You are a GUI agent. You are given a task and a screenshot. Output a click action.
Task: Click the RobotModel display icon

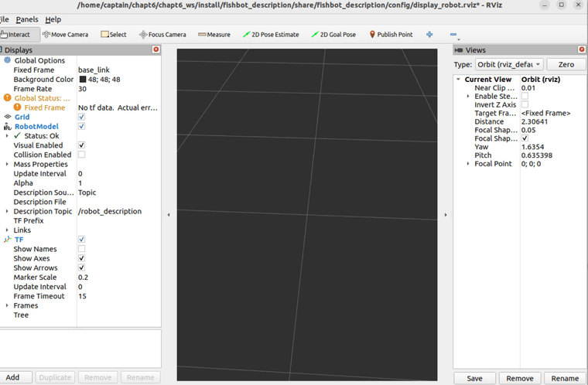tap(7, 126)
